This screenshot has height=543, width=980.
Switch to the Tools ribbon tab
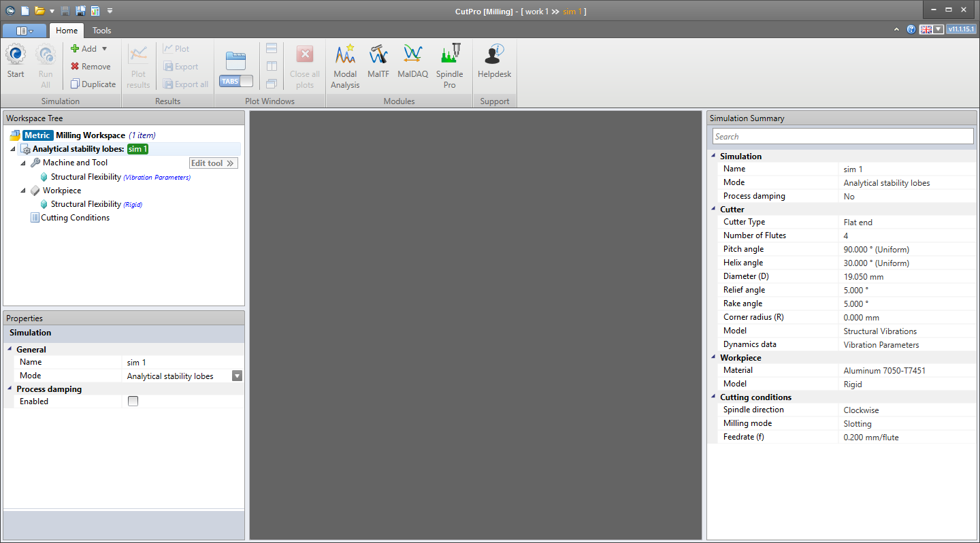click(101, 31)
